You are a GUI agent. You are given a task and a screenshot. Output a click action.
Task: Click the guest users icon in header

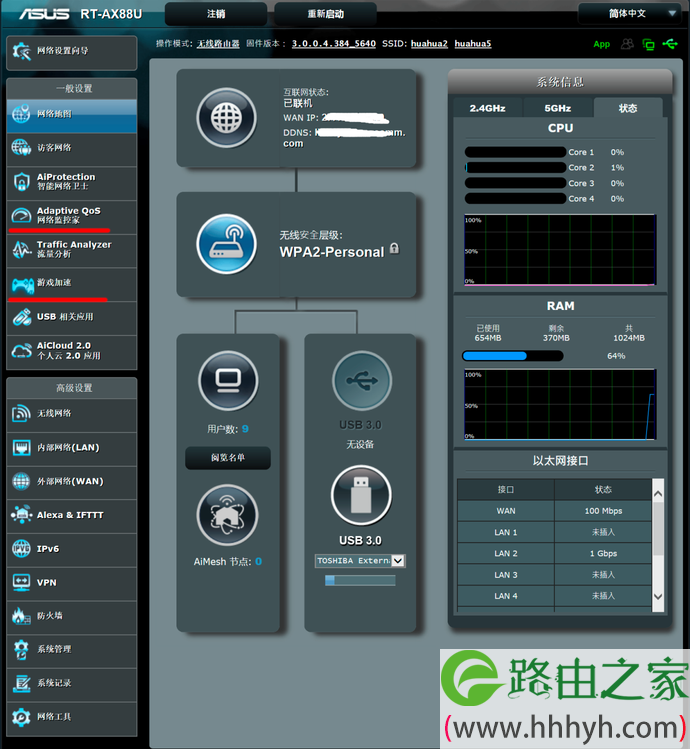click(627, 44)
